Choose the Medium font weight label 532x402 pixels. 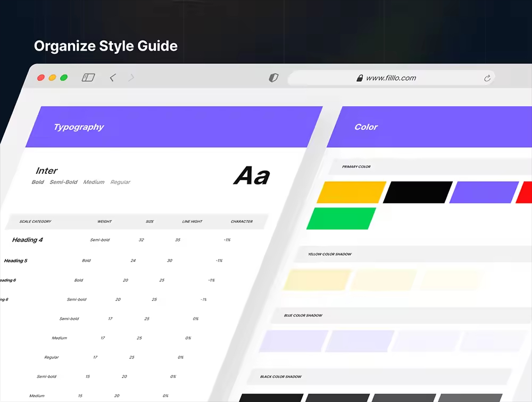tap(94, 182)
